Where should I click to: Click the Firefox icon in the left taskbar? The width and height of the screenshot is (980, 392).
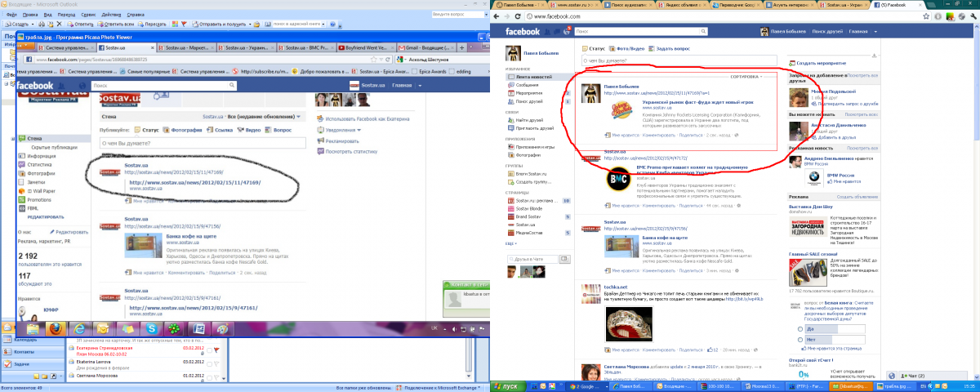tap(55, 328)
